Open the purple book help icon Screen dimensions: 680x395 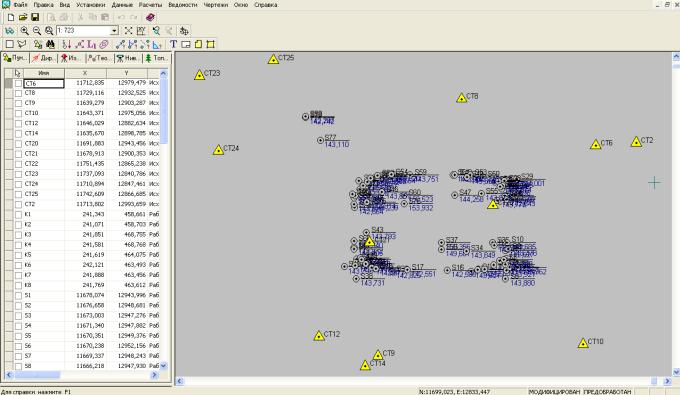[150, 17]
